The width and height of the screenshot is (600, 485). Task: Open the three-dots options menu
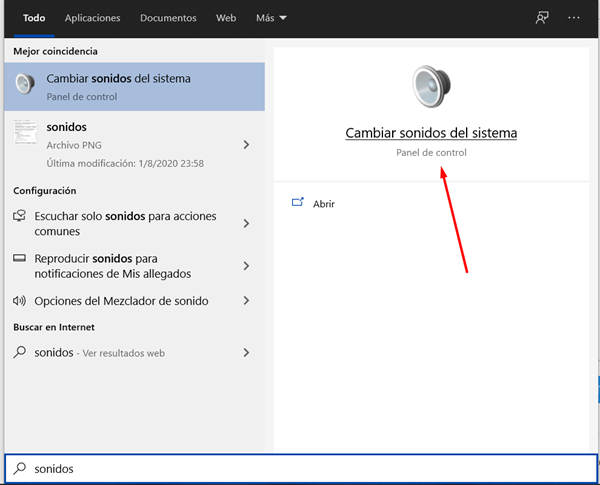574,18
